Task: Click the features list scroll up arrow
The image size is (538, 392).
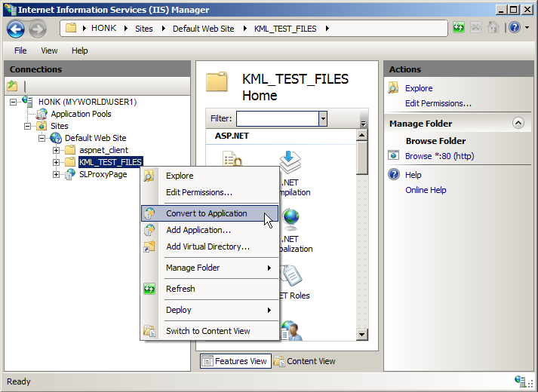Action: pos(362,135)
